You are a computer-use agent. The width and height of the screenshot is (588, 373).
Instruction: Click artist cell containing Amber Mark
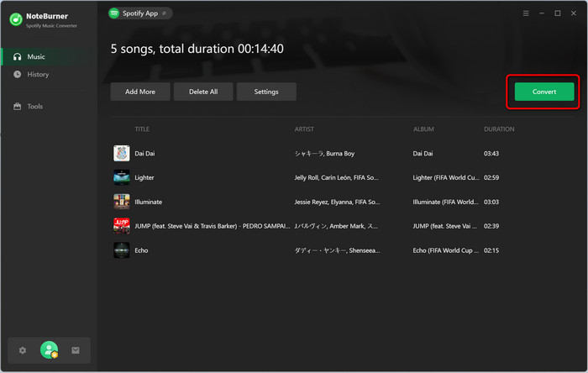point(336,226)
